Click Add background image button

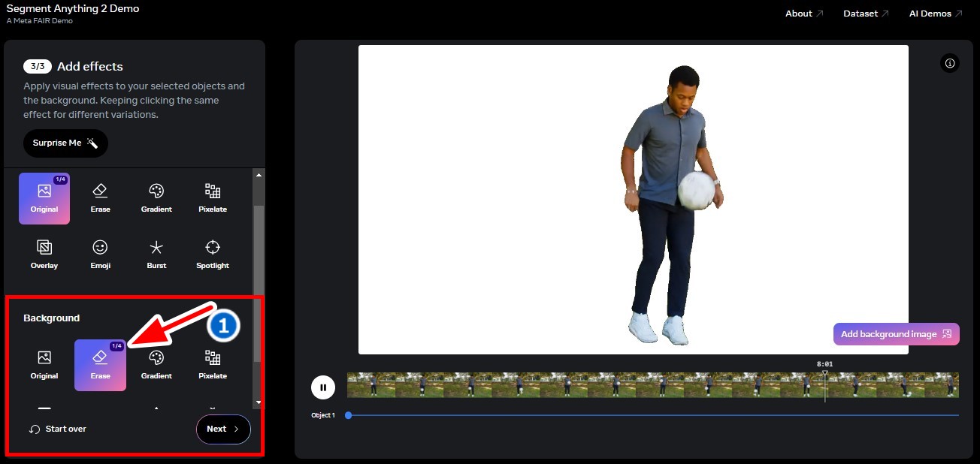896,334
